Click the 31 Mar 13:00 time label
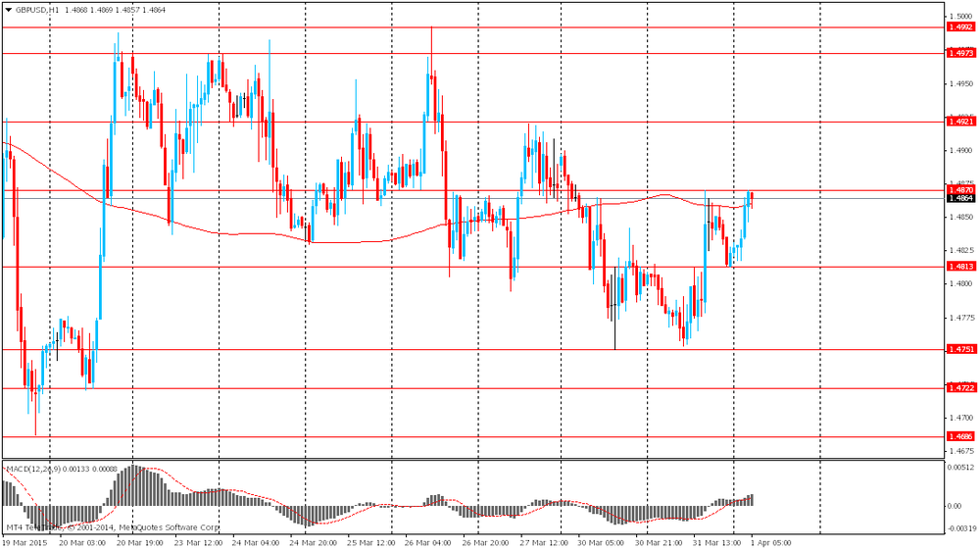Viewport: 980px width, 550px height. (x=716, y=543)
